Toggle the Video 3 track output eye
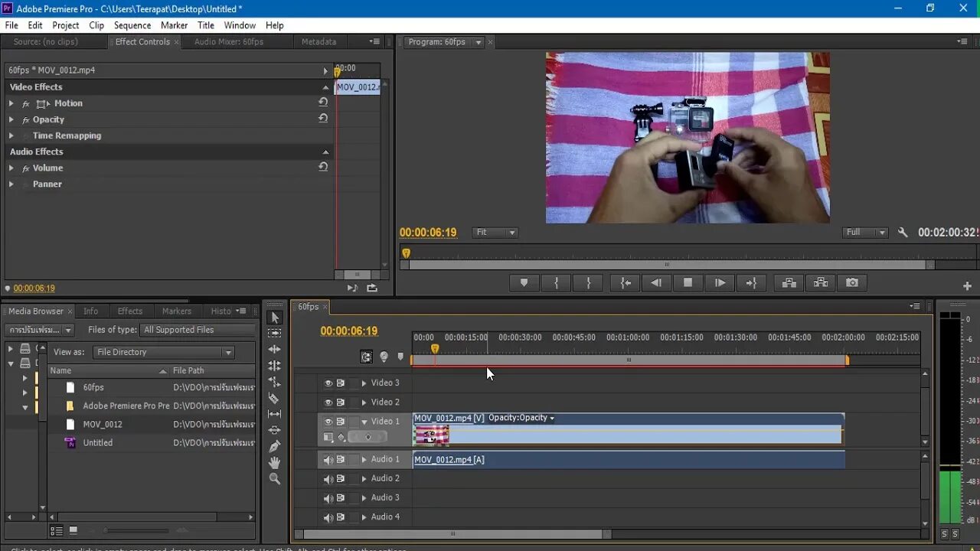The image size is (980, 551). coord(328,383)
